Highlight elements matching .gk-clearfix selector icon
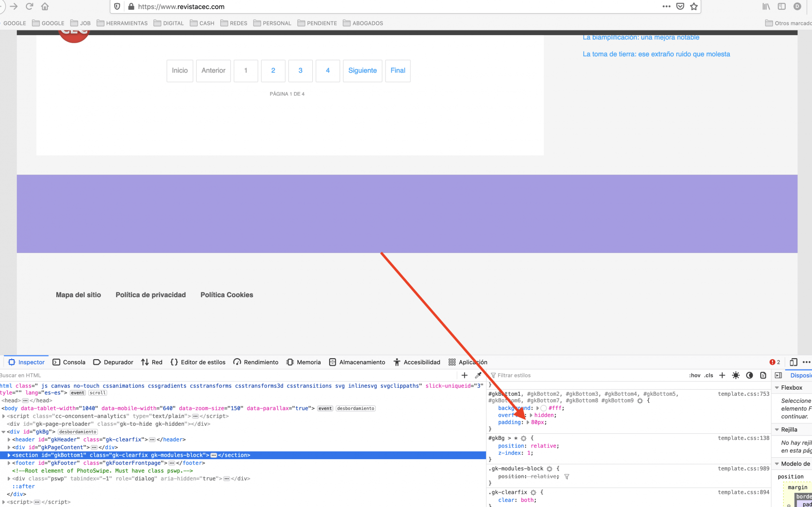812x507 pixels. [x=534, y=492]
